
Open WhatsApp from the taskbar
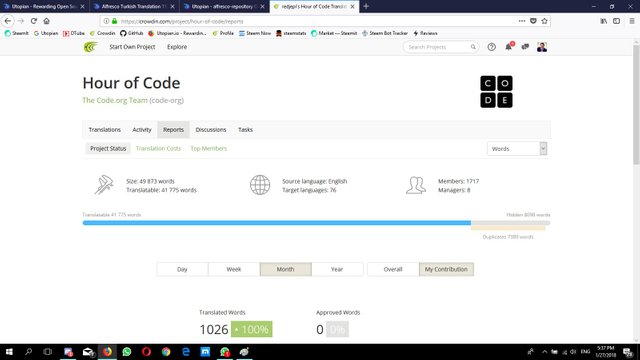coord(127,351)
